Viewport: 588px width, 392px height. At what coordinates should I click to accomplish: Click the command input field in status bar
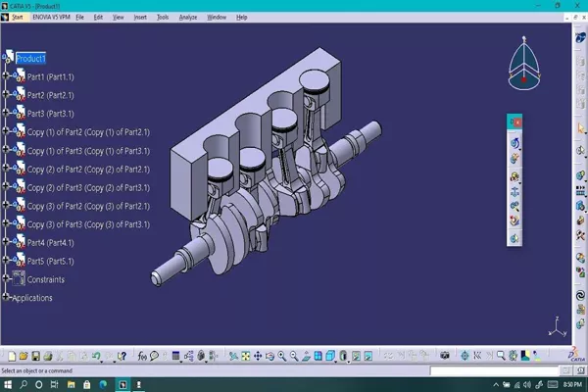(494, 371)
